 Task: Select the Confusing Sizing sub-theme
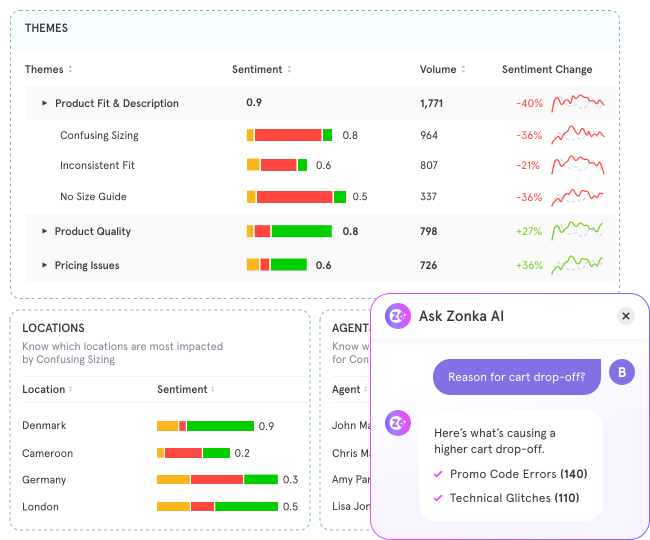pyautogui.click(x=99, y=135)
